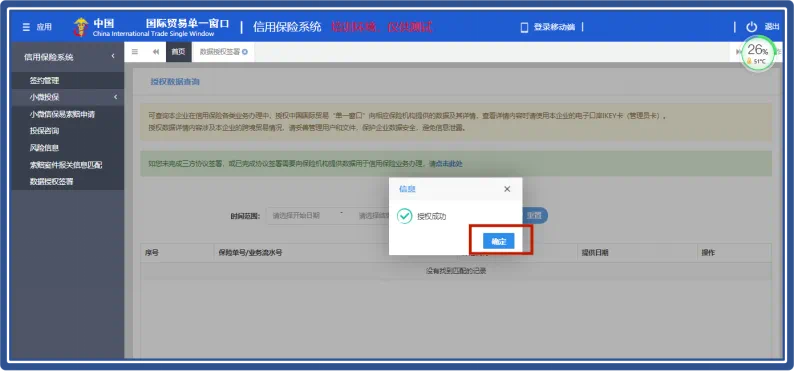Click the 退出 power icon
This screenshot has height=371, width=794.
[751, 27]
